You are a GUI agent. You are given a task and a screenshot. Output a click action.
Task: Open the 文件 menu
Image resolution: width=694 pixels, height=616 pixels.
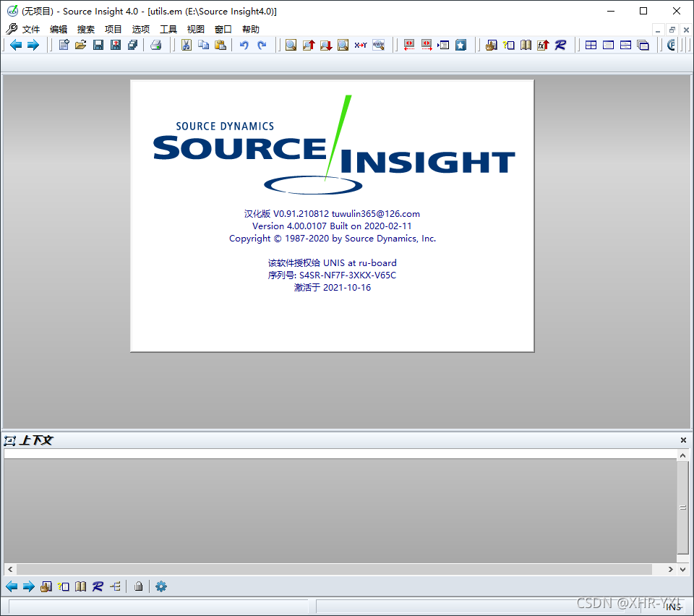point(31,29)
